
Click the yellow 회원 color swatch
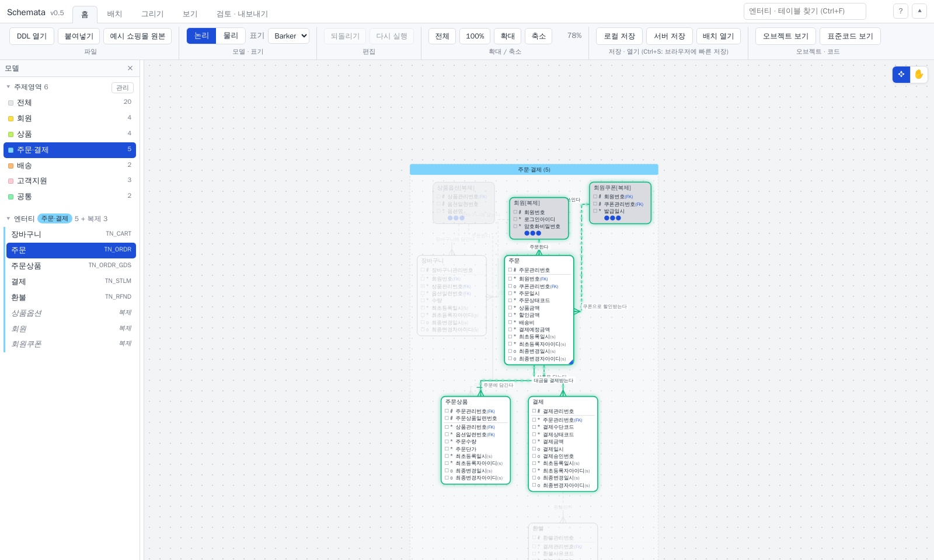click(11, 118)
